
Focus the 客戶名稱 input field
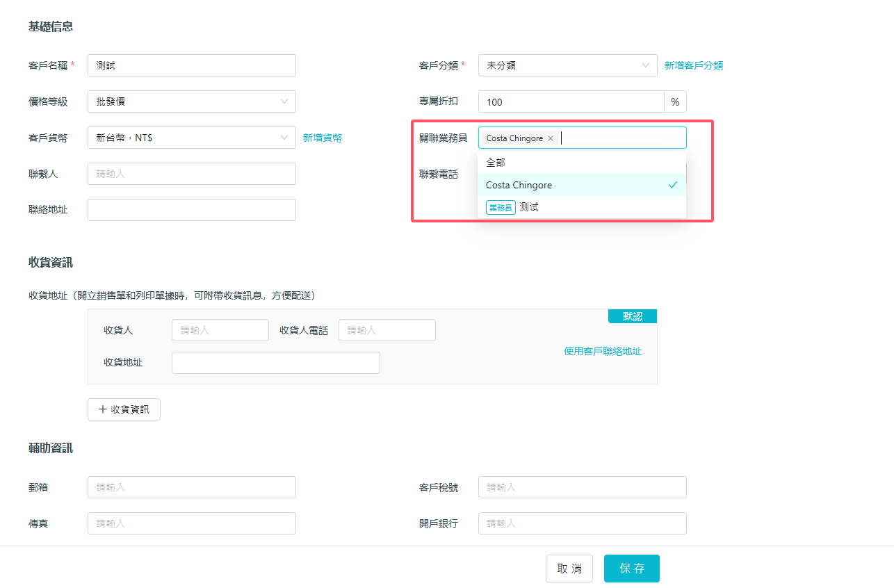click(191, 65)
